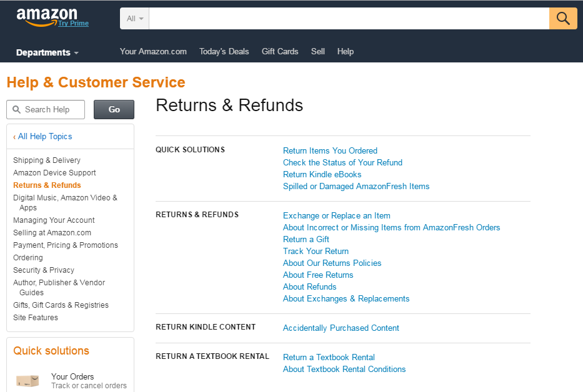Open Selling at Amazon.com topic
The width and height of the screenshot is (583, 392).
[x=52, y=233]
